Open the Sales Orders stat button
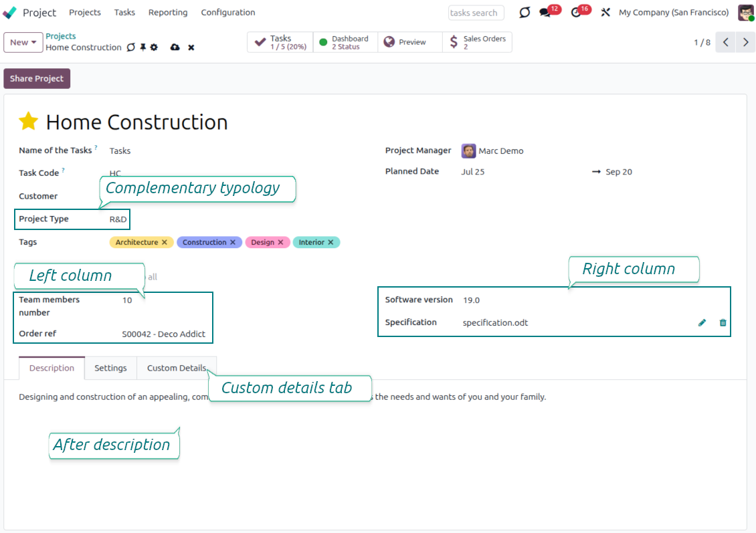Screen dimensions: 756x533 [x=478, y=42]
